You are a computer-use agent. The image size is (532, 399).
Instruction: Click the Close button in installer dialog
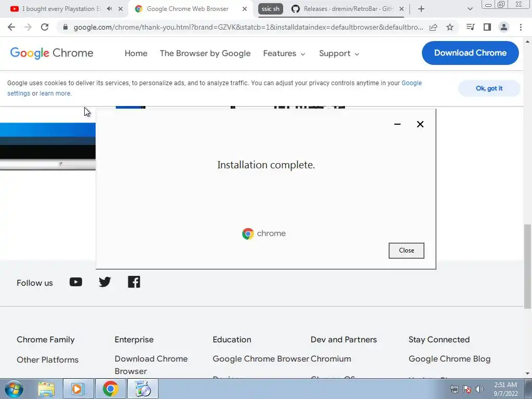click(406, 250)
